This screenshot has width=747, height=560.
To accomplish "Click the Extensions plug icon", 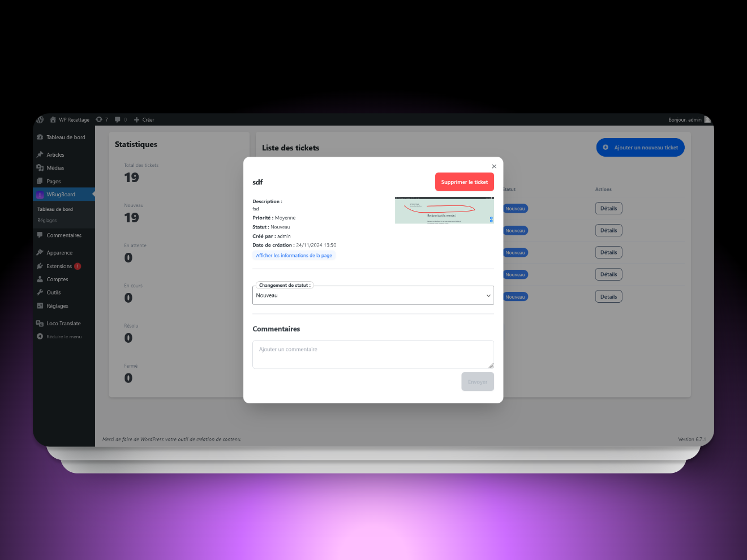I will point(40,266).
